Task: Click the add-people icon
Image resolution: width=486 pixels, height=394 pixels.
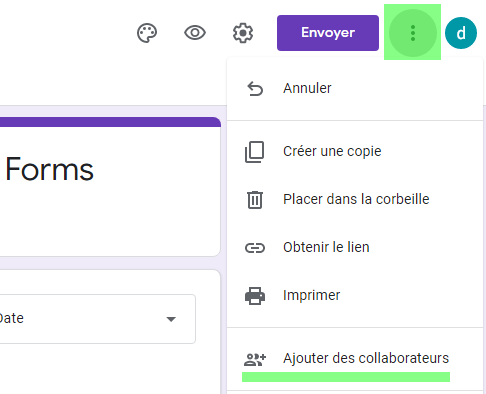Action: coord(255,359)
